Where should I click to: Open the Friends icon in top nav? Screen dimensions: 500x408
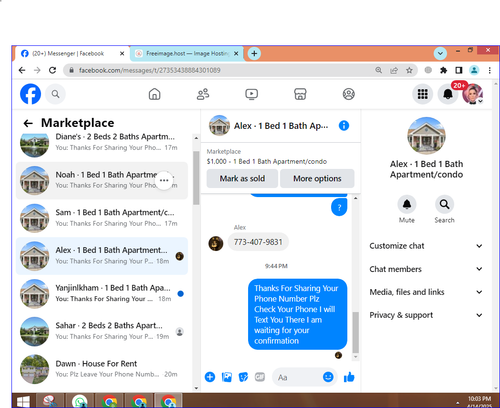point(203,94)
